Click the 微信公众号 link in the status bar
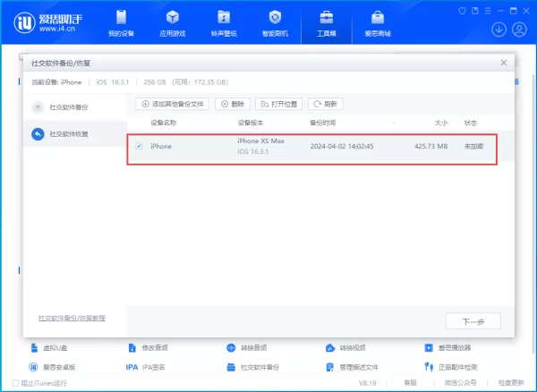 (460, 383)
